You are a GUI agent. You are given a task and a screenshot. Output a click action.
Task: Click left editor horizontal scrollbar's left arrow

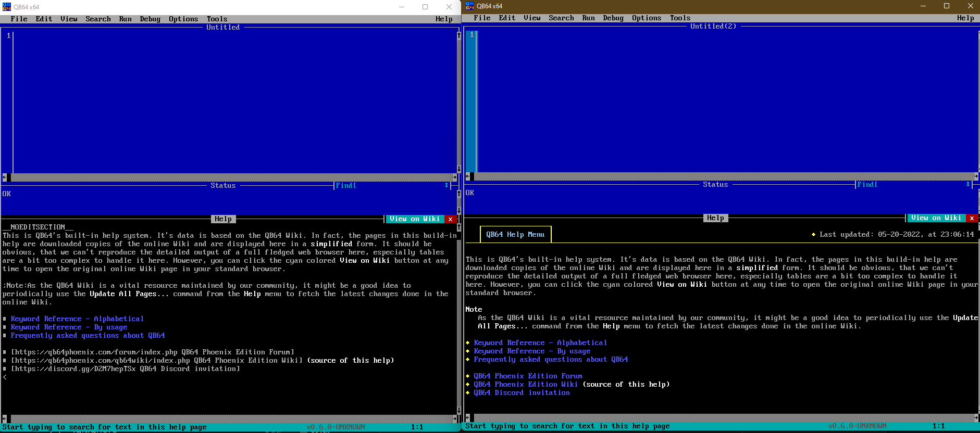tap(5, 177)
